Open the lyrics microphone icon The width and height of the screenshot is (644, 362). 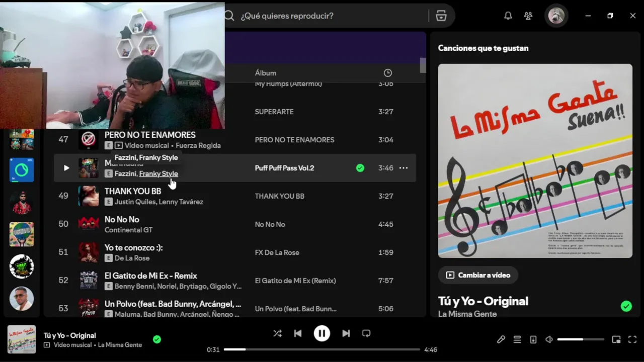point(501,339)
